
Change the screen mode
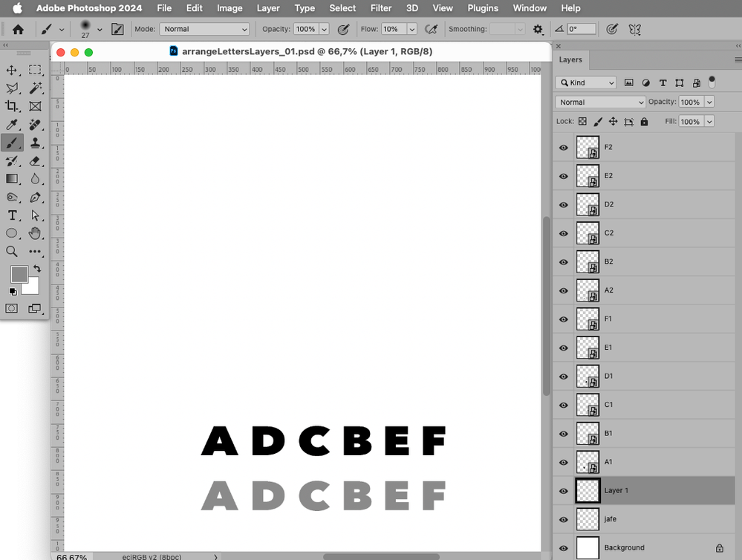tap(35, 309)
